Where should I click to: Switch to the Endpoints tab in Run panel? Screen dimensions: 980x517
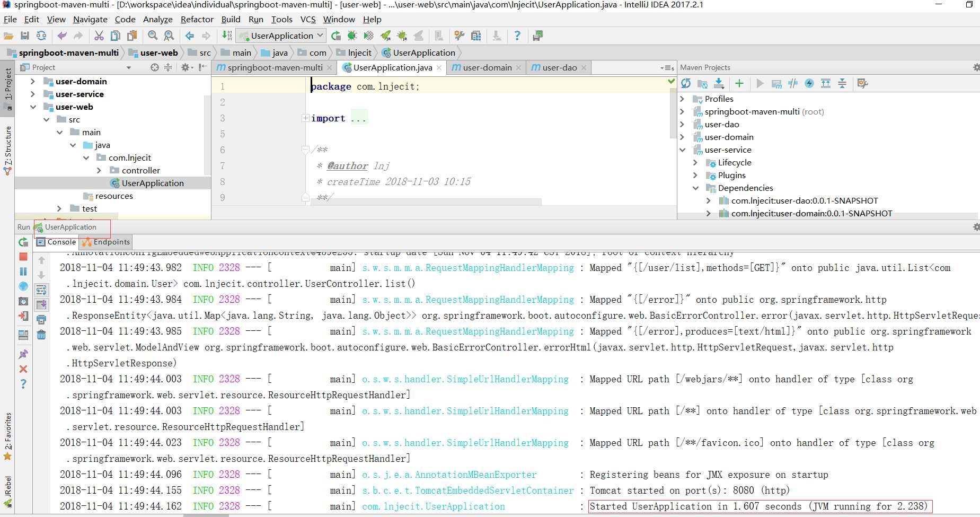[x=106, y=242]
